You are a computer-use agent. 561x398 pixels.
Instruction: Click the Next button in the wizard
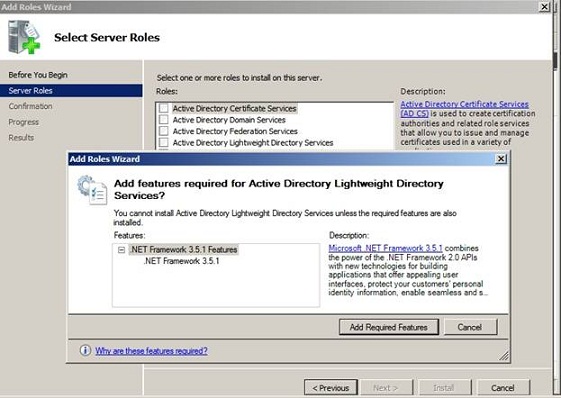[x=386, y=388]
